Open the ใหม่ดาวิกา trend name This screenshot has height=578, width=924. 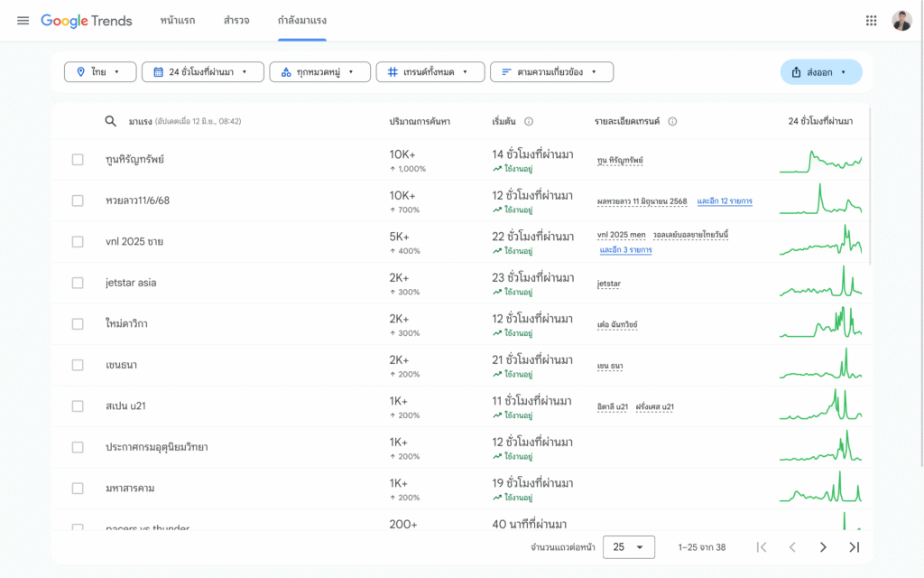tap(126, 324)
